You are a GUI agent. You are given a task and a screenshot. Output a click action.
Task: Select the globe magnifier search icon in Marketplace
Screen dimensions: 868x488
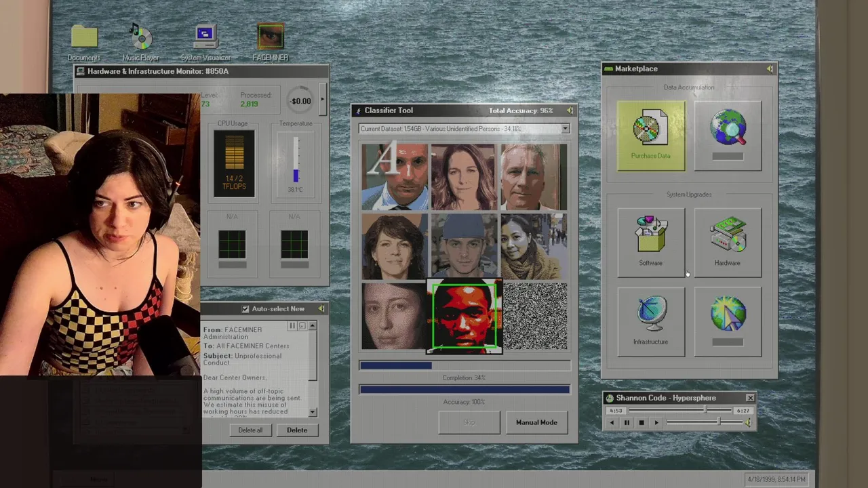(728, 136)
